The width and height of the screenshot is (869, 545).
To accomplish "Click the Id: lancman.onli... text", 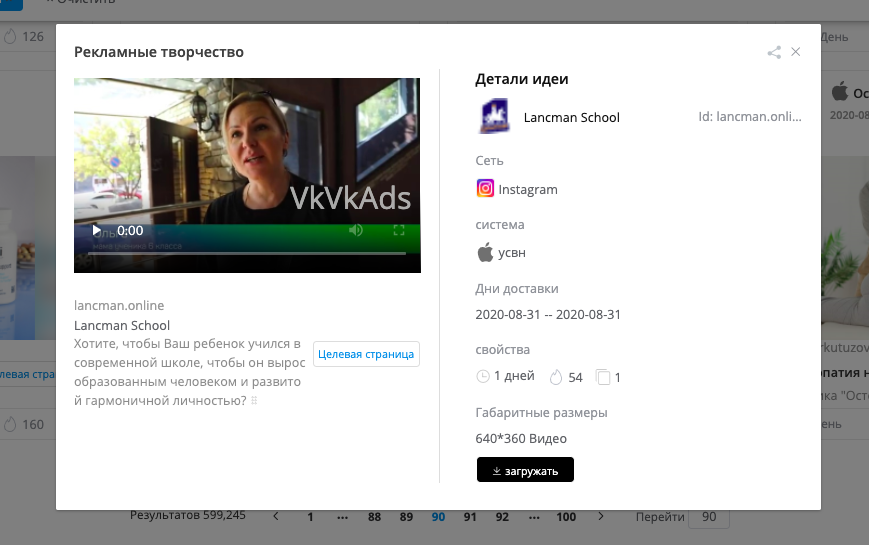I will pyautogui.click(x=750, y=116).
